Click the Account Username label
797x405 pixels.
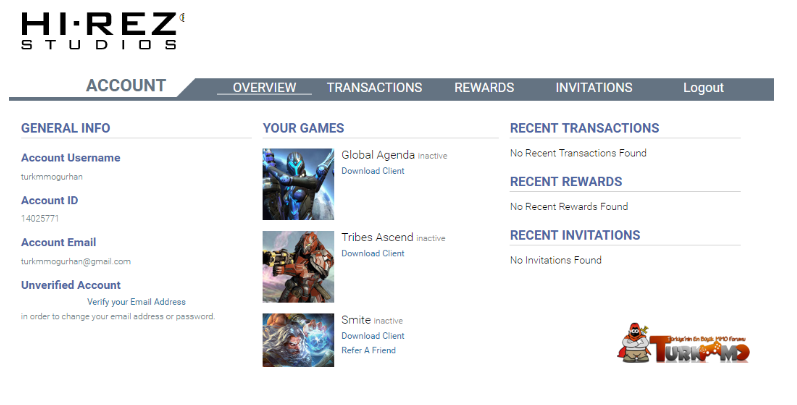click(71, 158)
